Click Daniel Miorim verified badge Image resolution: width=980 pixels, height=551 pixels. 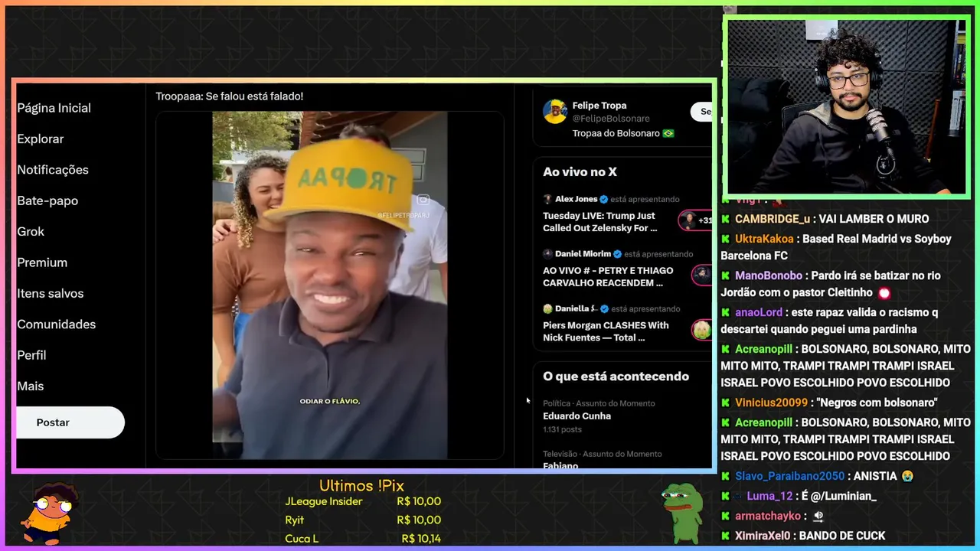point(617,254)
